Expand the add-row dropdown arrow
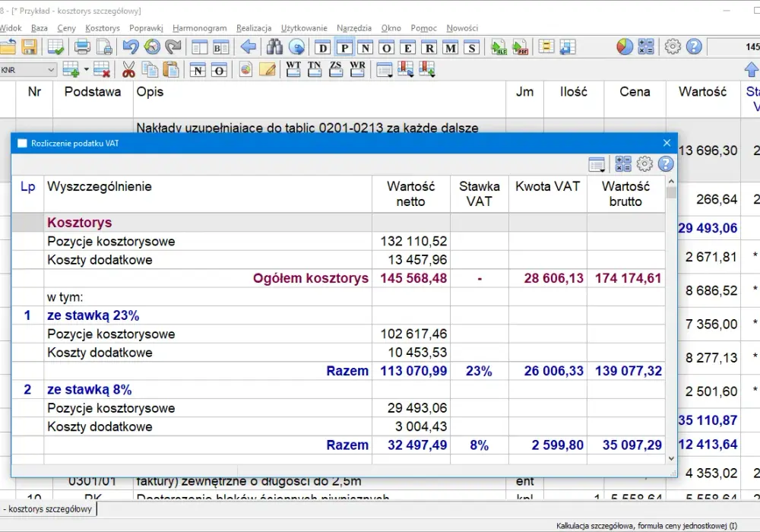Screen dimensions: 760x532 click(x=87, y=70)
